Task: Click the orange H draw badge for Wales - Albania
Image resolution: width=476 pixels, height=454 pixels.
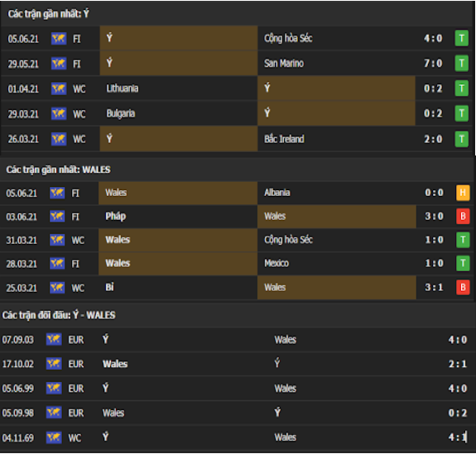Action: click(x=463, y=193)
